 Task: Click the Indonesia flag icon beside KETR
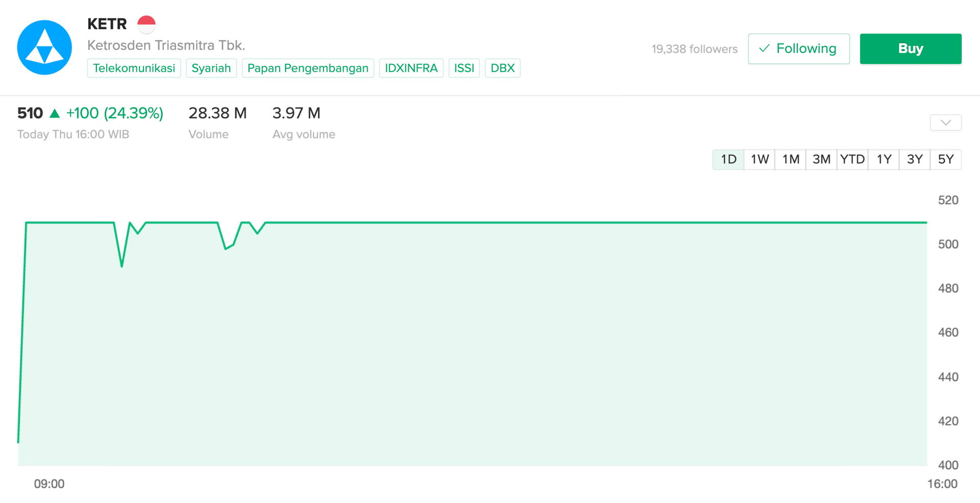pos(146,24)
